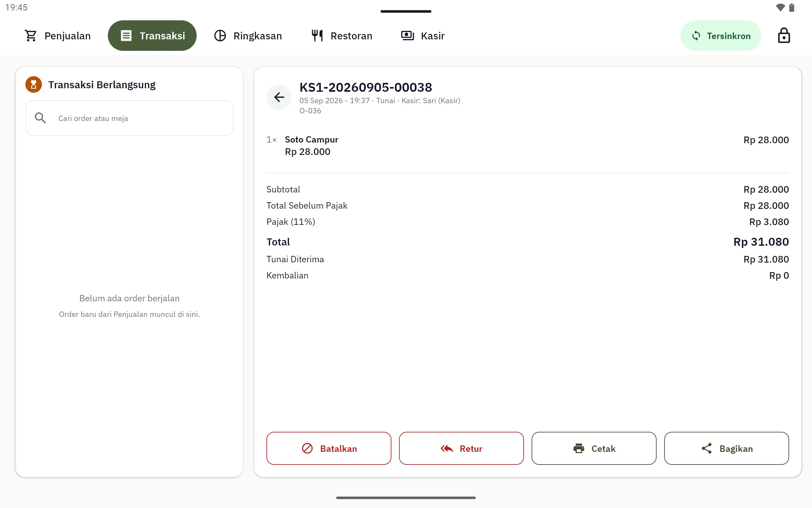The height and width of the screenshot is (508, 812).
Task: Tap the lock screen padlock icon
Action: tap(784, 36)
